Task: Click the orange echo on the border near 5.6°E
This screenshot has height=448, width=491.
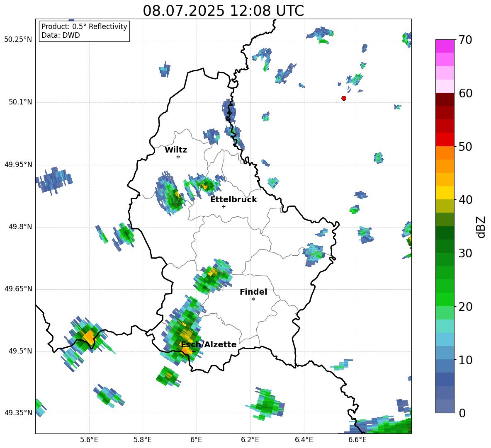Action: [89, 337]
